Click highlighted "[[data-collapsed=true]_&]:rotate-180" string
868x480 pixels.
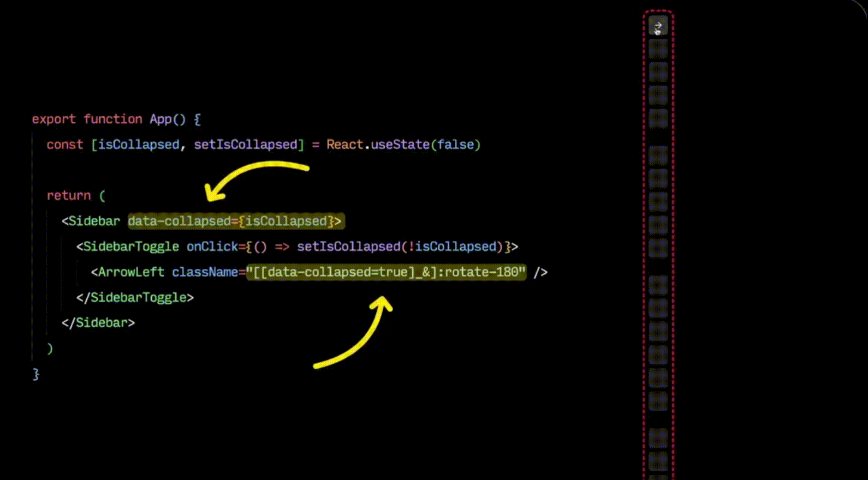(387, 272)
